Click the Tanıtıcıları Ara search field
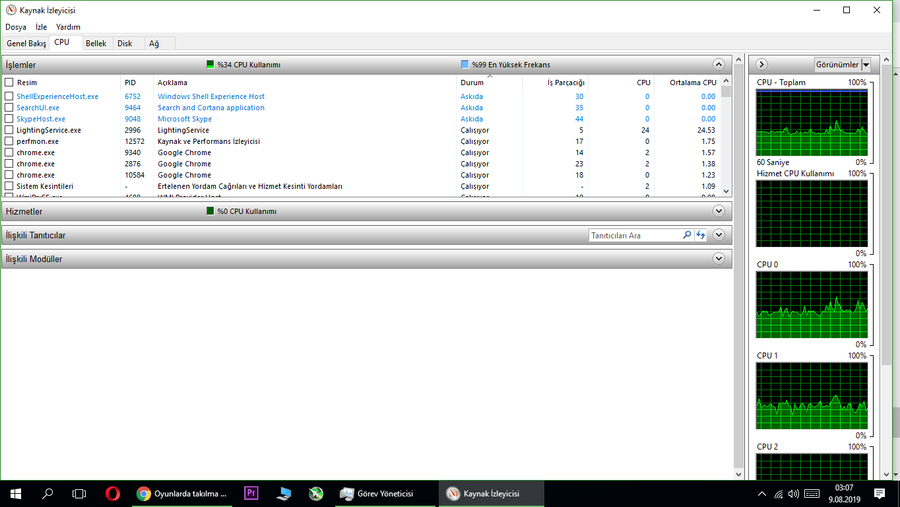Viewport: 900px width, 507px height. tap(635, 235)
